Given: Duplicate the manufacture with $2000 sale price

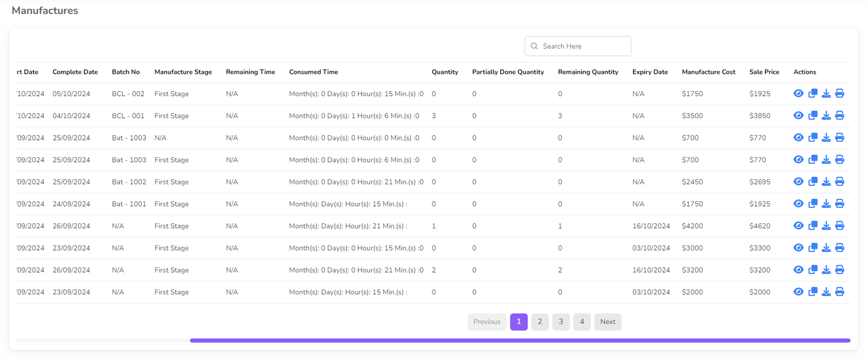Looking at the screenshot, I should tap(813, 292).
